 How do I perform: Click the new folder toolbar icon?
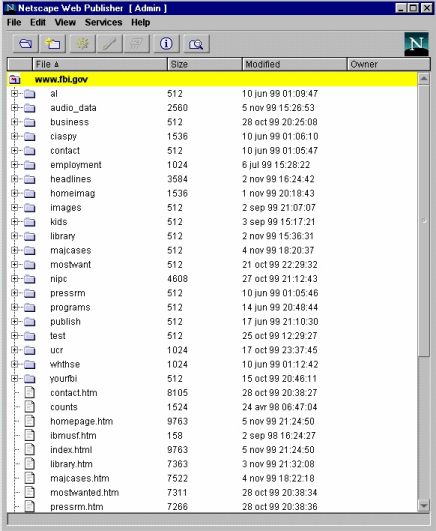[53, 43]
